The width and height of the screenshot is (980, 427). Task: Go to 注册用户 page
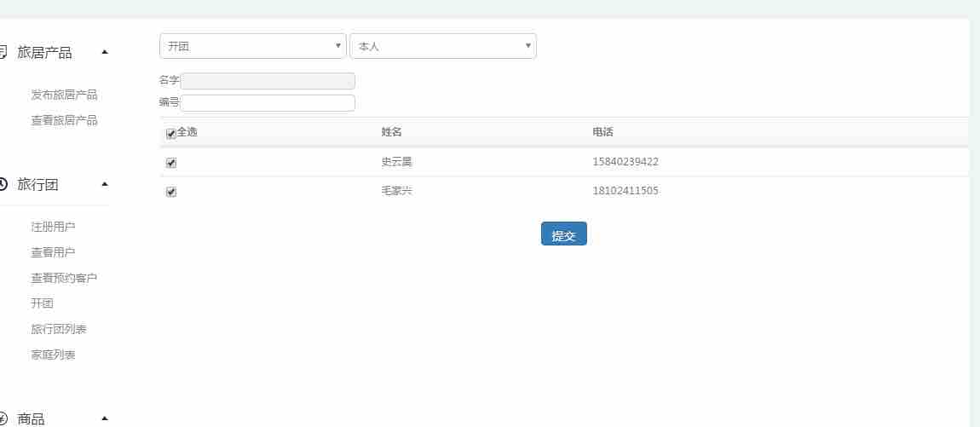click(53, 227)
